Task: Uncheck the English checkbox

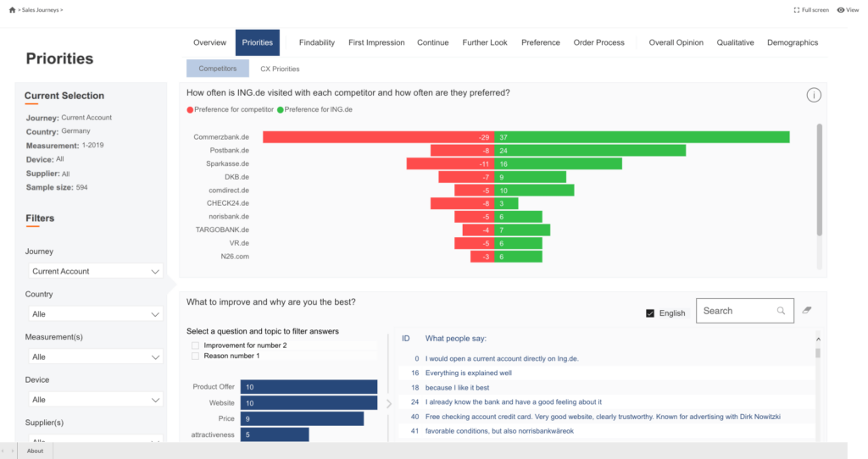Action: tap(650, 313)
